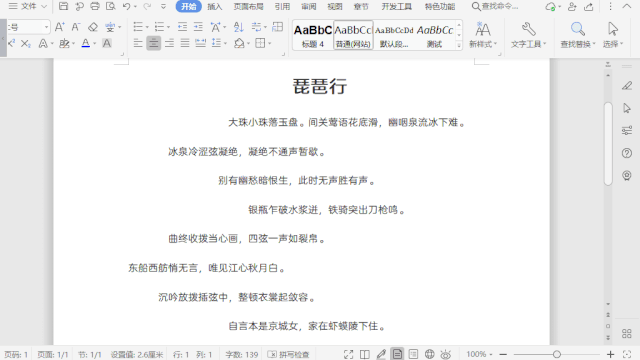Switch to full screen view icon
Screen dimensions: 640x360
(x=348, y=354)
